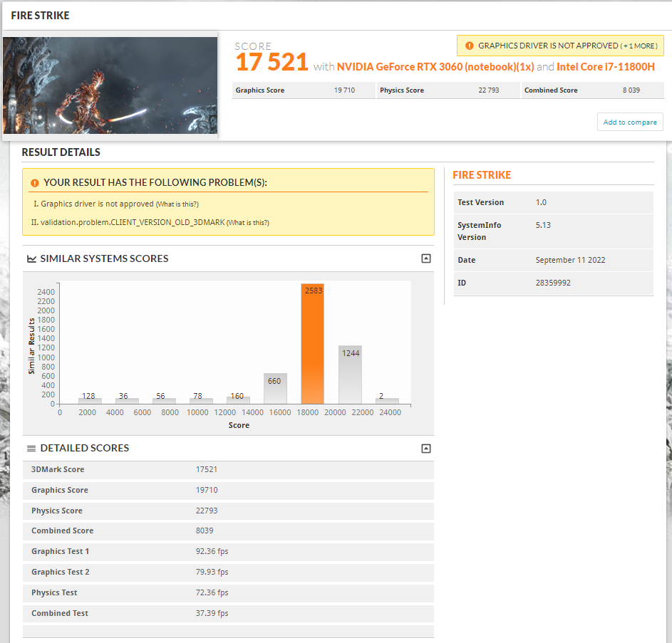Click the Graphics Test 1 value 92.36 fps
The image size is (672, 643).
(212, 551)
